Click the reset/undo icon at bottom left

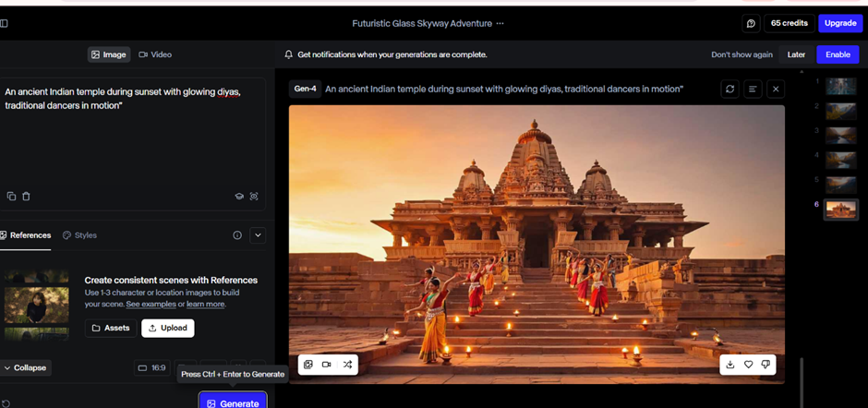(x=6, y=403)
